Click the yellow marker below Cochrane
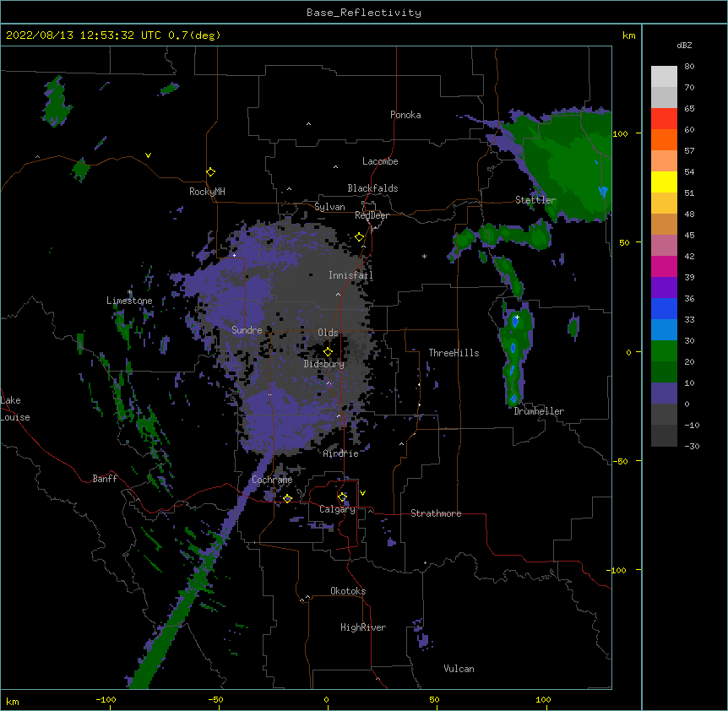Viewport: 728px width, 711px height. pos(287,499)
